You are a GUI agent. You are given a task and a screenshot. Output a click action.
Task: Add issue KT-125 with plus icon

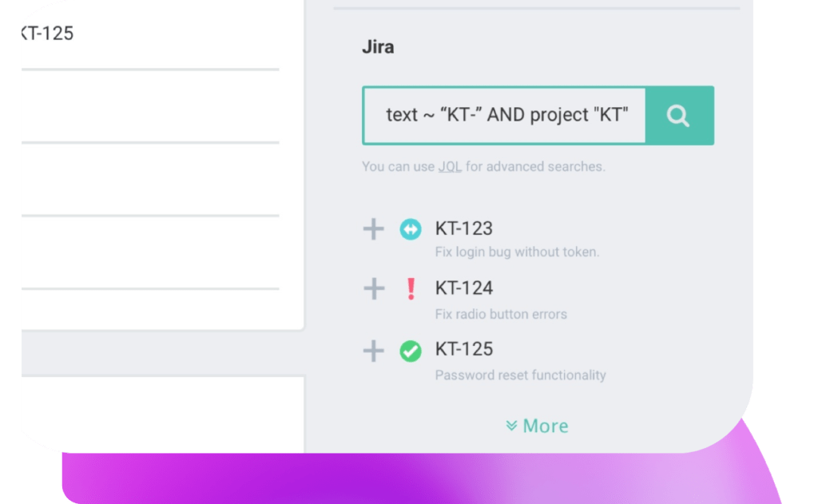[374, 351]
